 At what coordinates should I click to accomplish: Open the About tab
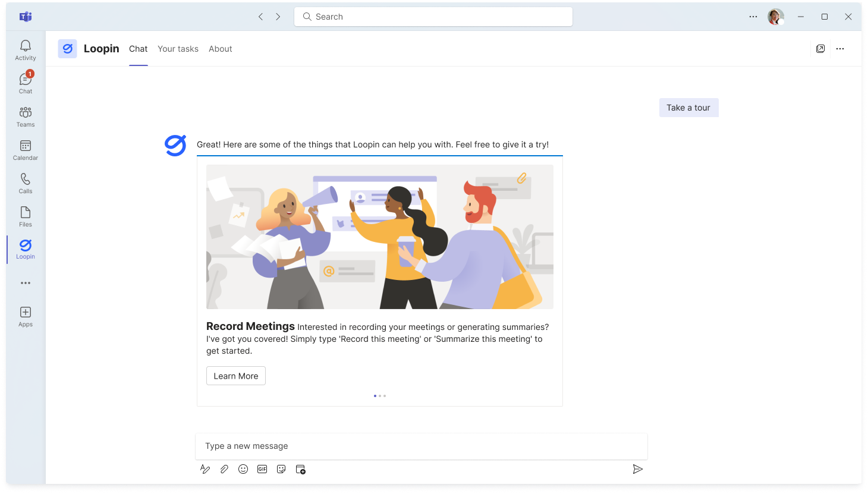tap(221, 49)
